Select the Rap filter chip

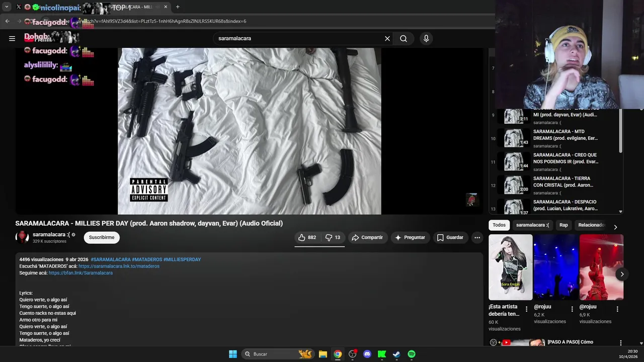point(563,225)
